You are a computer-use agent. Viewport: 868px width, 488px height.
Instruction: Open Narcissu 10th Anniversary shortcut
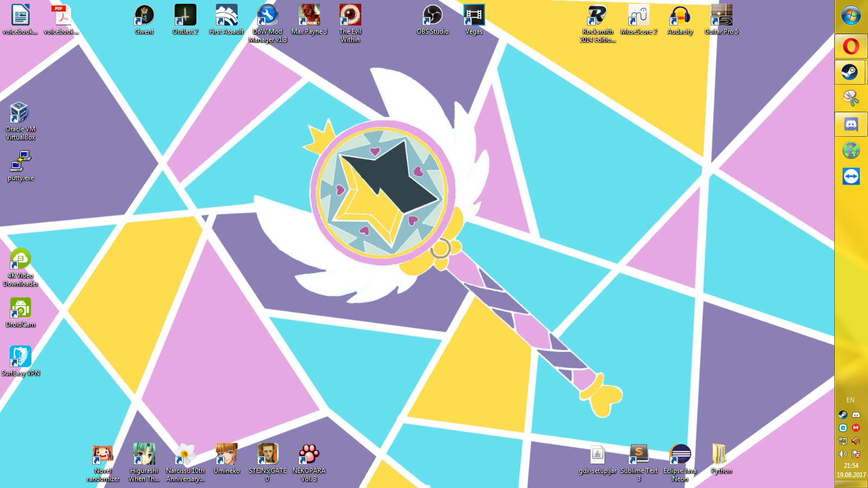tap(186, 463)
